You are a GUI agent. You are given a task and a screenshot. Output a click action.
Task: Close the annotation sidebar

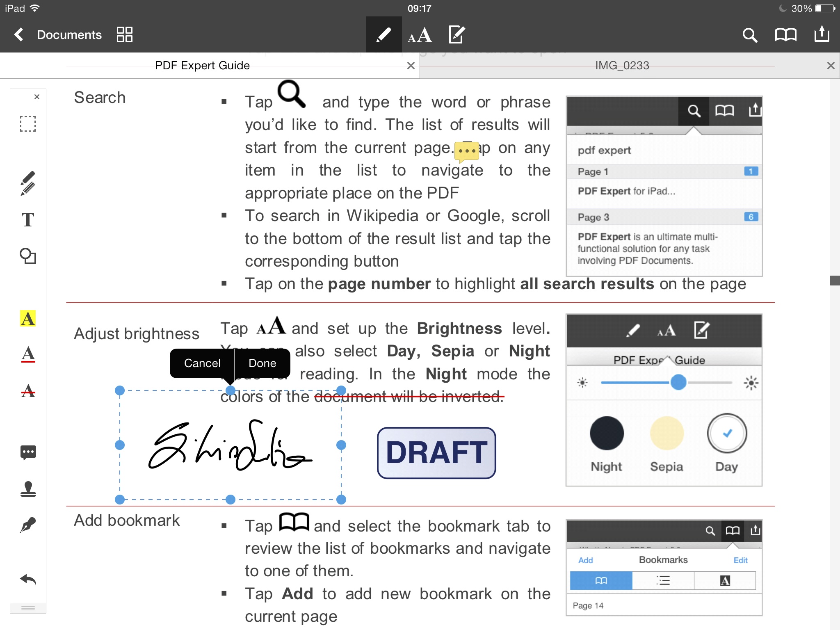pos(37,97)
